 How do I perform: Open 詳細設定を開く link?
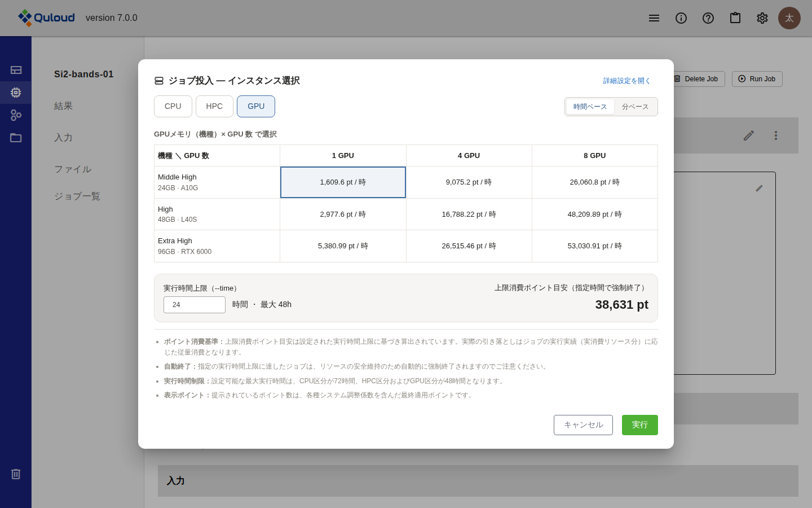point(627,81)
